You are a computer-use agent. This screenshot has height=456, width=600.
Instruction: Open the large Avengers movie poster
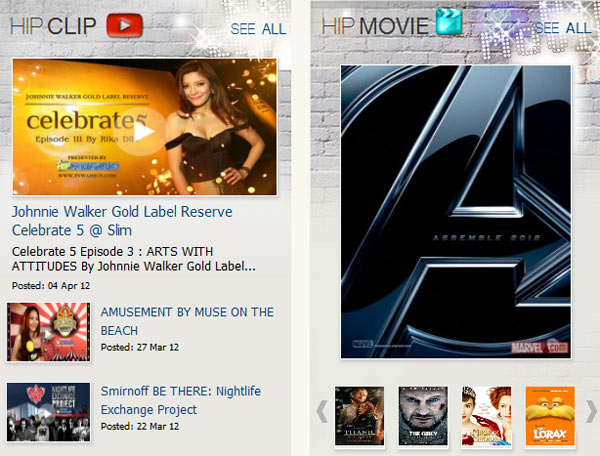click(456, 212)
